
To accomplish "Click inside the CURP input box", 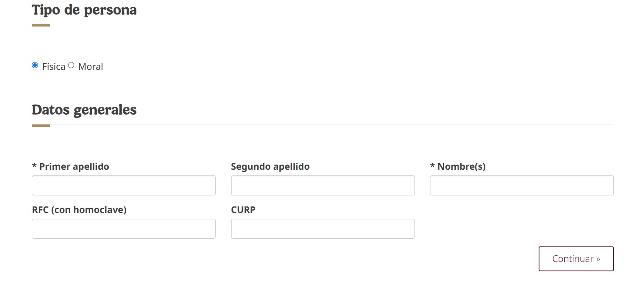I will click(x=323, y=229).
